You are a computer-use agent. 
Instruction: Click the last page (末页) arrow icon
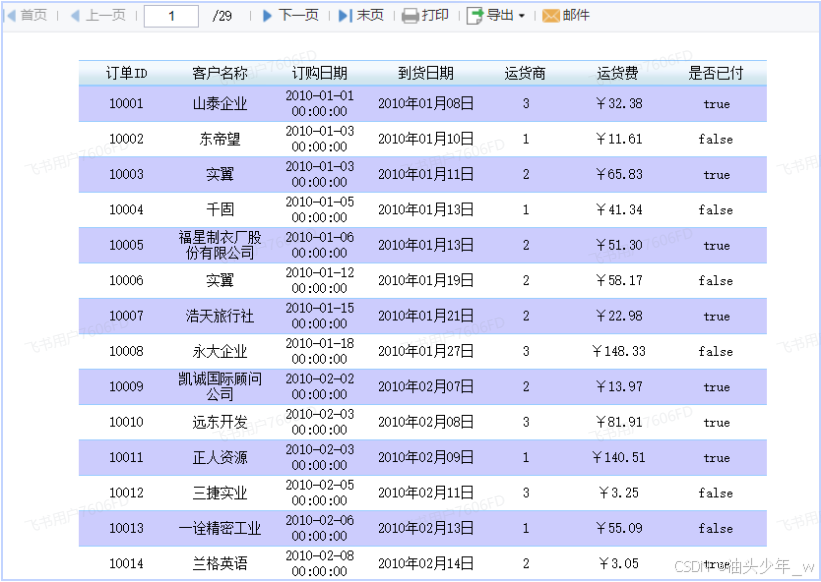coord(345,15)
